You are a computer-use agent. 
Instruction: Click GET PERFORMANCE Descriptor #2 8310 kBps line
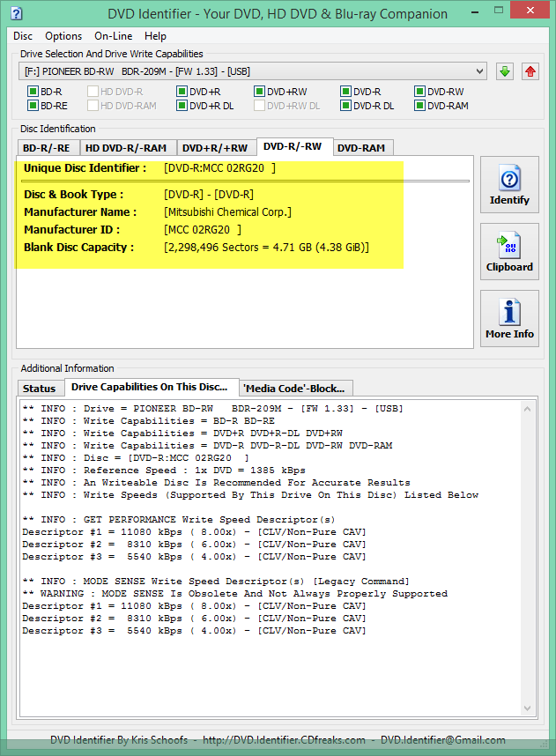click(x=195, y=545)
